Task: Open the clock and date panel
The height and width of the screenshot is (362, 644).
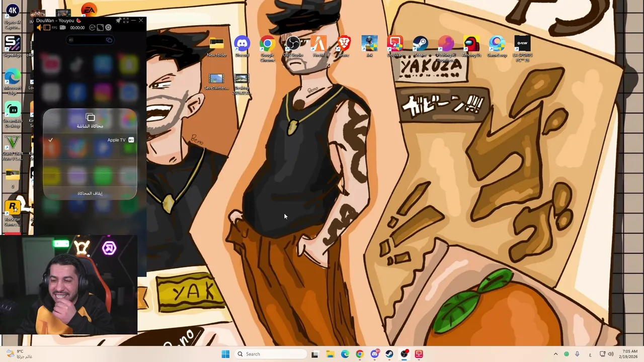Action: coord(629,354)
